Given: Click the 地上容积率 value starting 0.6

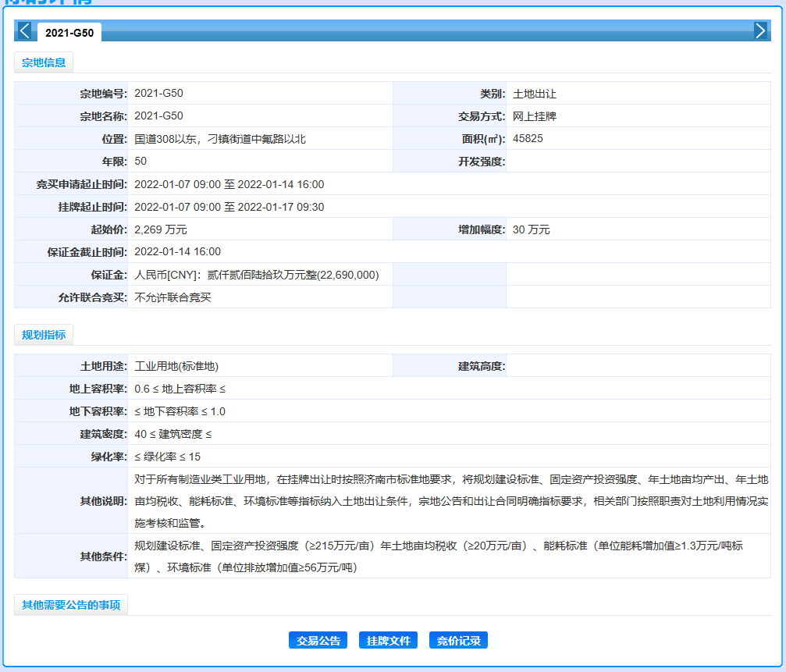Looking at the screenshot, I should point(180,389).
